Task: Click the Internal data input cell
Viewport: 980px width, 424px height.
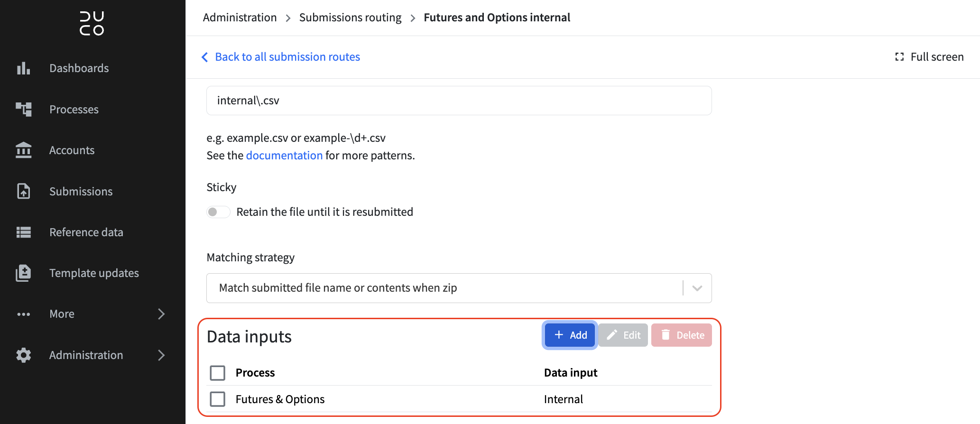Action: click(x=563, y=399)
